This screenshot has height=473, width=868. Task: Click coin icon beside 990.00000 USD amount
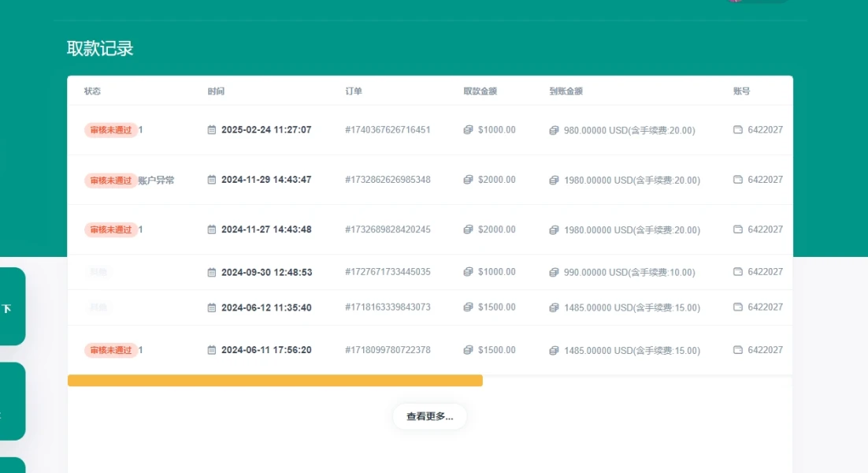554,272
